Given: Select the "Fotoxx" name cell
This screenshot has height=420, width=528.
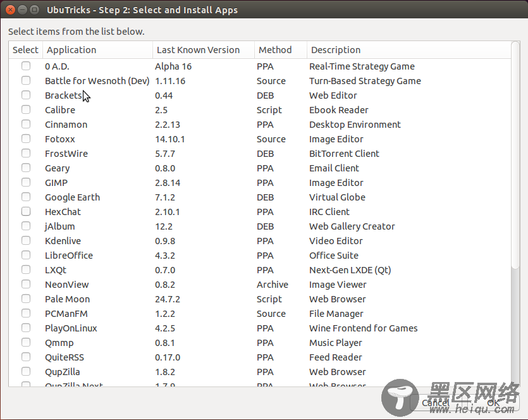Looking at the screenshot, I should 60,139.
